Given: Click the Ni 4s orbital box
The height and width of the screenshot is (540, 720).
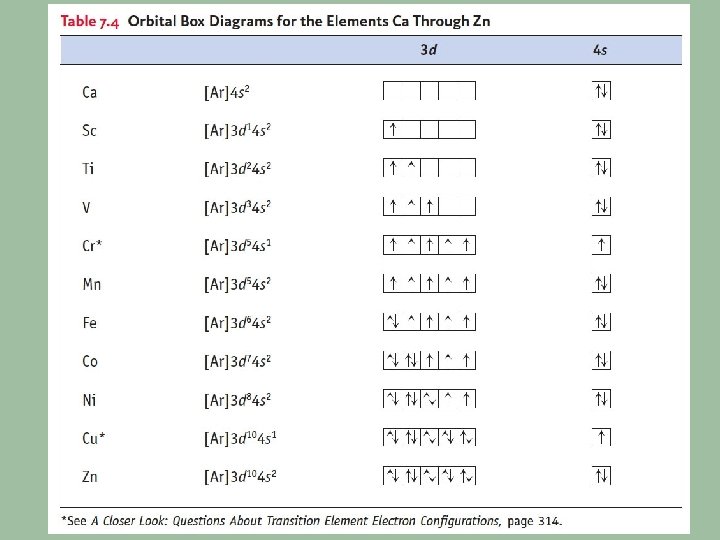Looking at the screenshot, I should click(602, 400).
